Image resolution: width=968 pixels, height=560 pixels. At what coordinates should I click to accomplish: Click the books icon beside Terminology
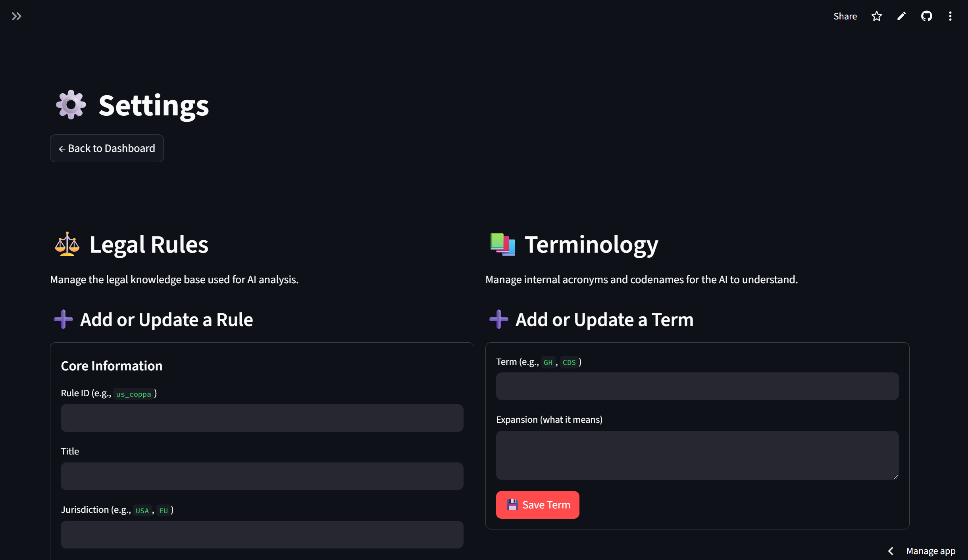(502, 244)
